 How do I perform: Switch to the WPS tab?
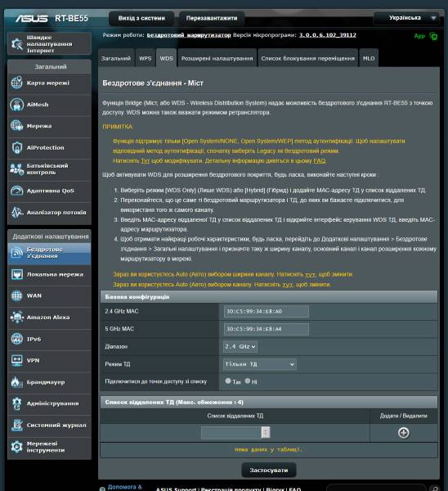point(146,58)
